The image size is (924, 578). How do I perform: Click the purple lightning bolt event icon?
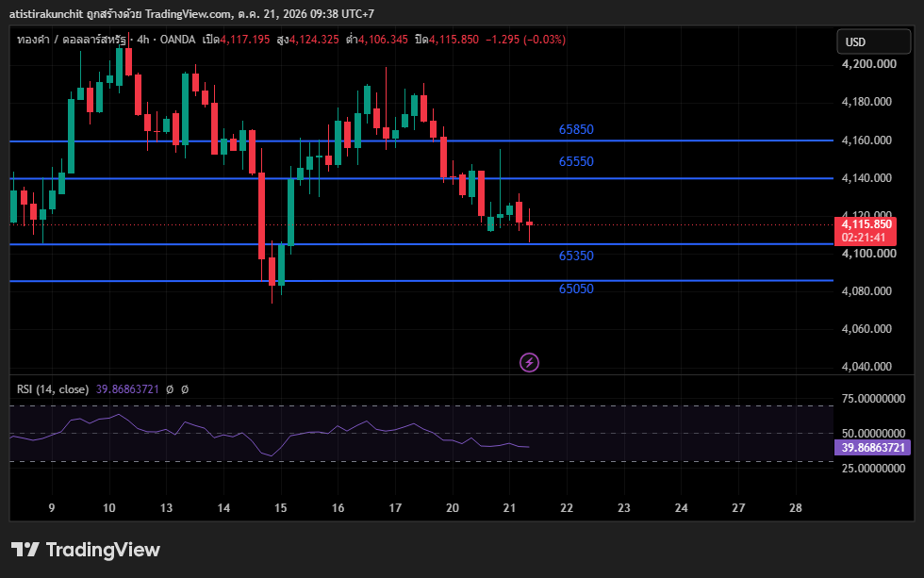(529, 362)
